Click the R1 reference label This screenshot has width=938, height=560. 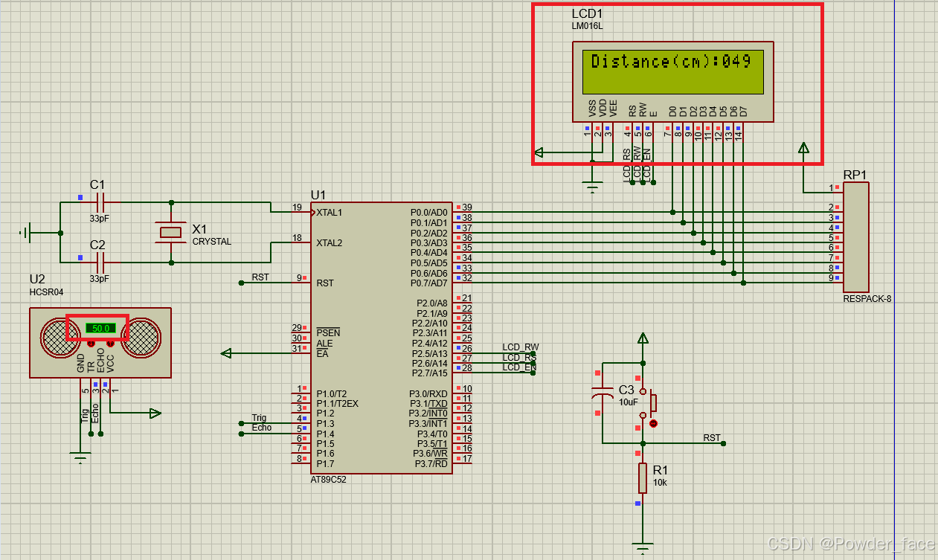[661, 470]
